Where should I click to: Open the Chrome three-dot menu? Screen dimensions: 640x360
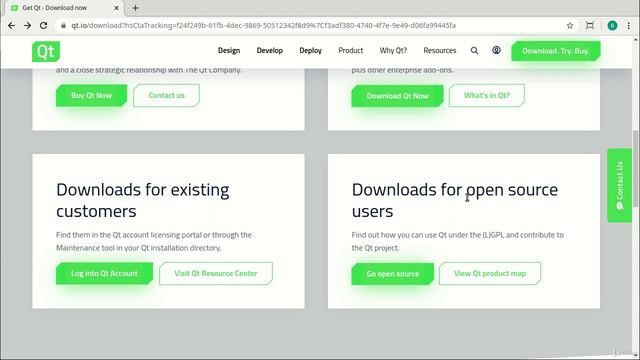point(629,25)
